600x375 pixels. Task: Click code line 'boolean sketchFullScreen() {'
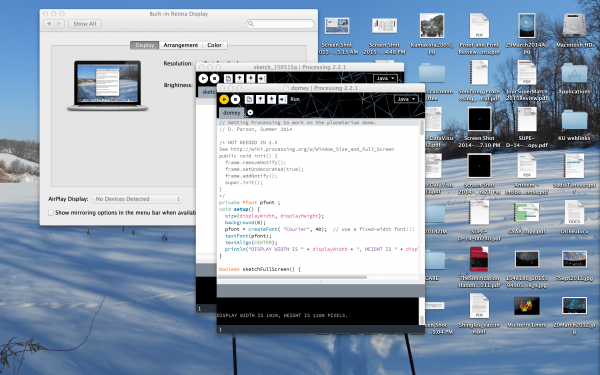(x=260, y=269)
